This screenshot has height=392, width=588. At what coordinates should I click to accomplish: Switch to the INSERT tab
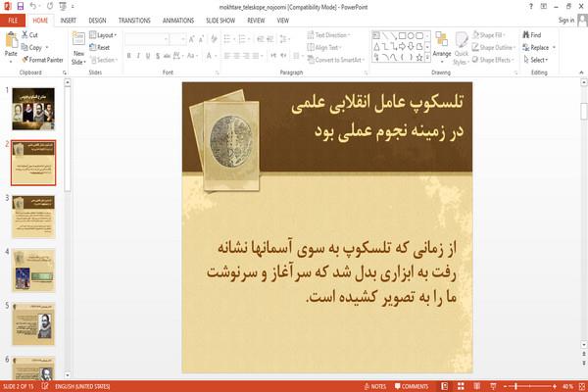68,21
